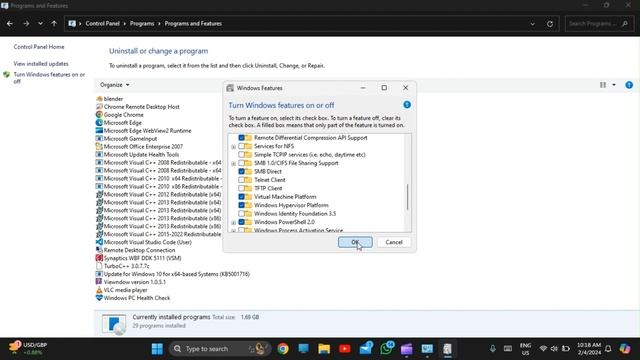640x360 pixels.
Task: Uncheck Virtual Machine Platform
Action: [x=242, y=197]
